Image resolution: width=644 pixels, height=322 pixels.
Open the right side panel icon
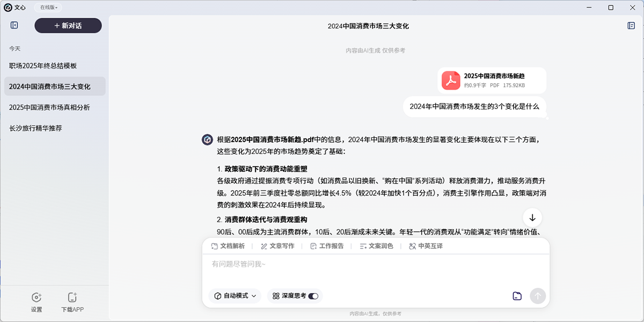[x=631, y=26]
